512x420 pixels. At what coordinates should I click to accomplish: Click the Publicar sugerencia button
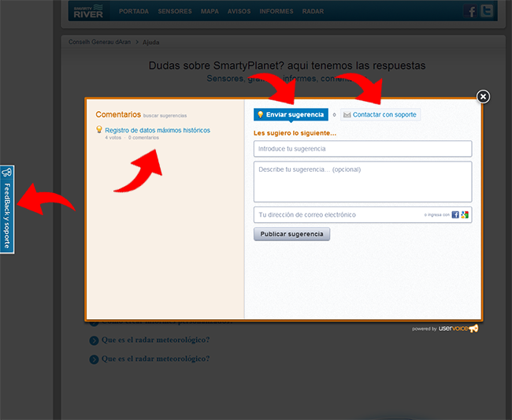coord(291,234)
